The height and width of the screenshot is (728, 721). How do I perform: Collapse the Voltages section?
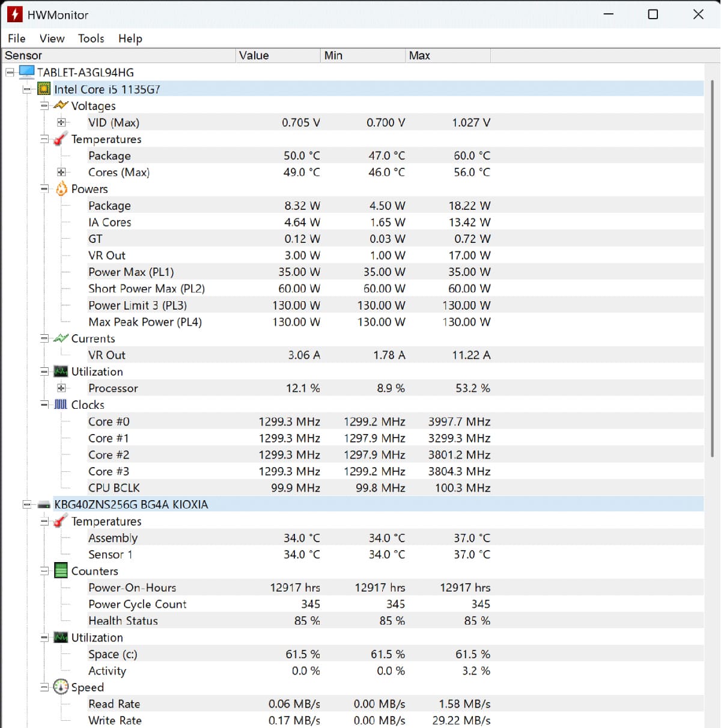(44, 106)
